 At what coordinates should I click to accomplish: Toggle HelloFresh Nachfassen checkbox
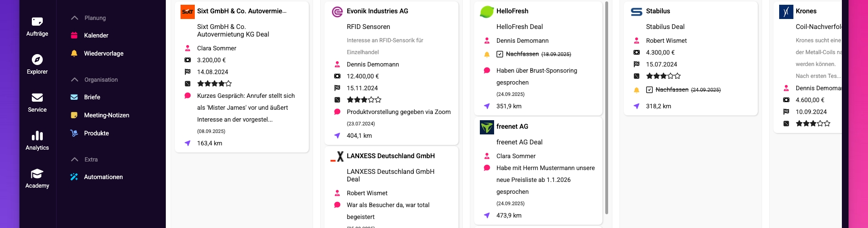pyautogui.click(x=500, y=54)
